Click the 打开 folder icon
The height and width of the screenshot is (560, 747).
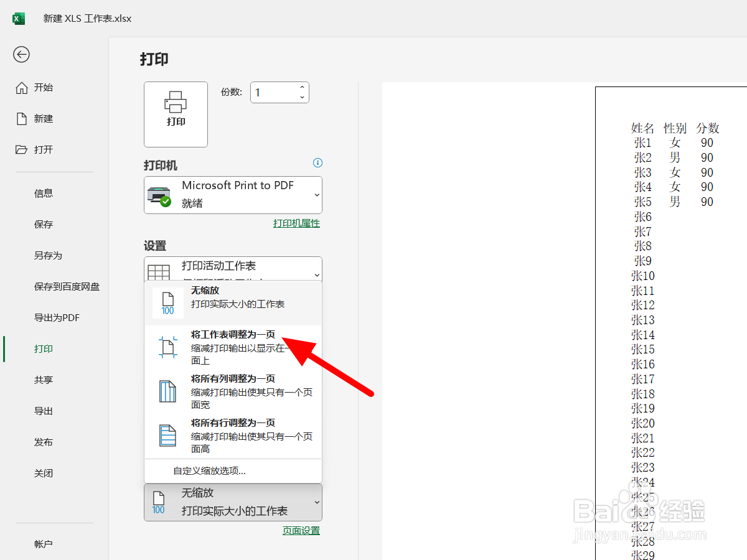pos(22,150)
